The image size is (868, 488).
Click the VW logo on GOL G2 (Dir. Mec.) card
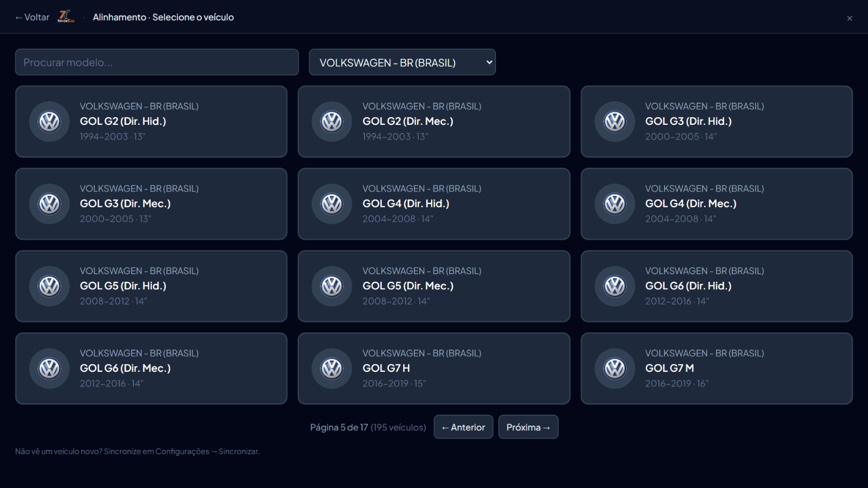pos(332,122)
